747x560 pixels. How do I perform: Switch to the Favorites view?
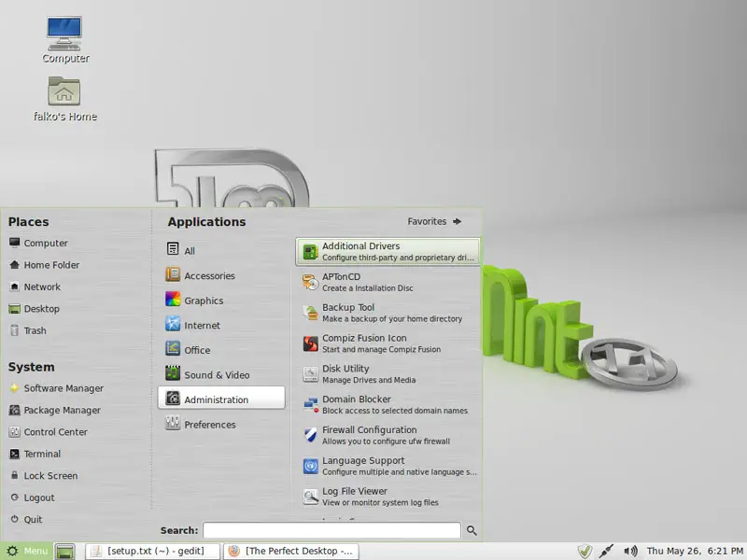pos(434,221)
